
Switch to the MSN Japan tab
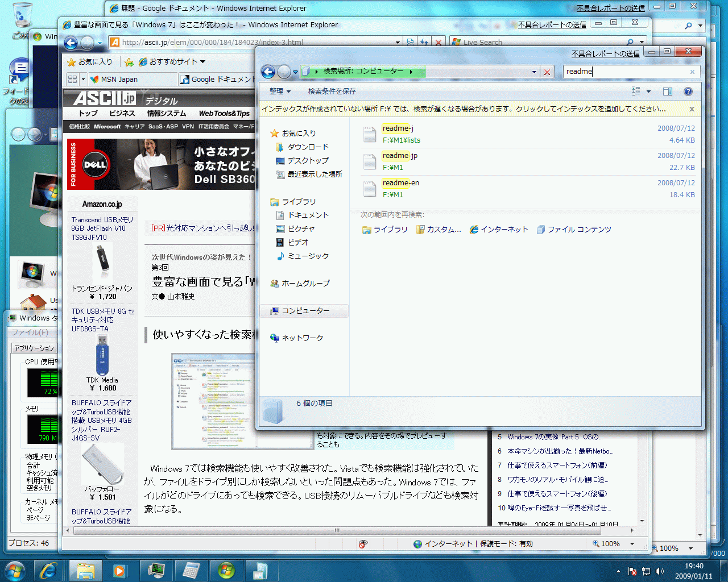[x=132, y=80]
